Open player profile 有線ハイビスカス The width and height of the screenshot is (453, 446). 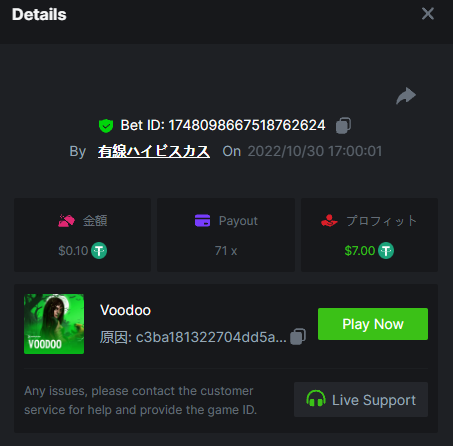click(154, 151)
